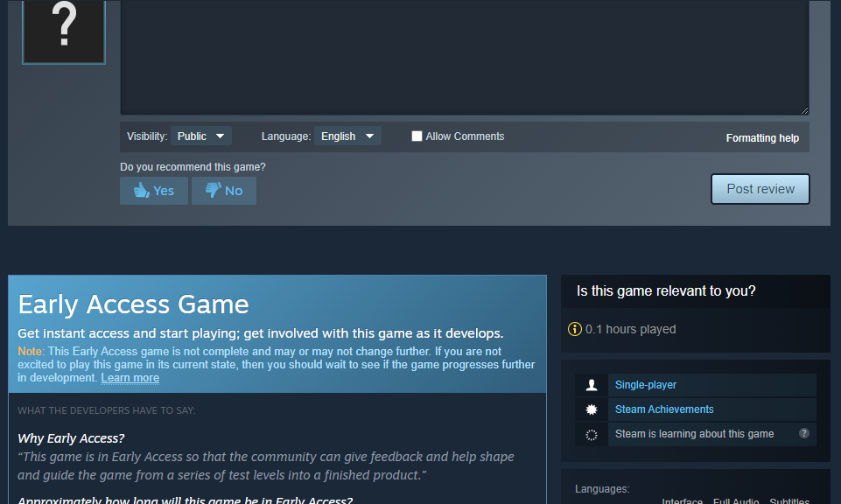Click the user avatar question mark thumbnail

[x=64, y=31]
